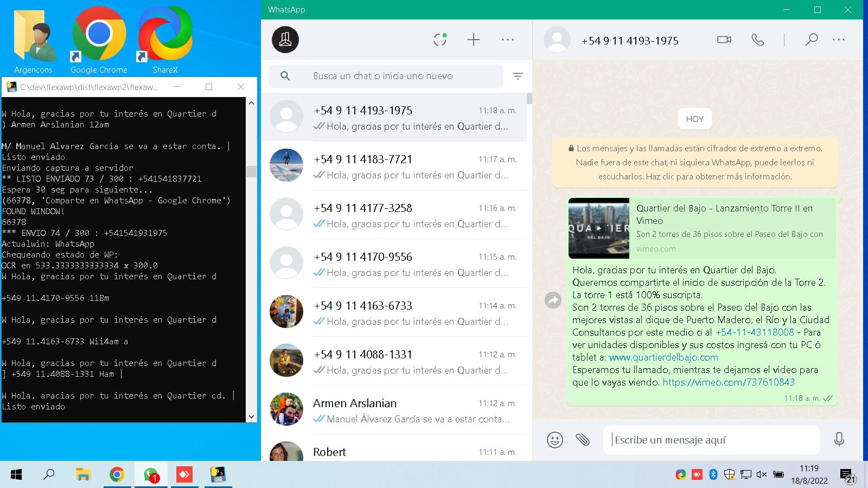The image size is (868, 488).
Task: Click the chat search input box
Action: [386, 76]
